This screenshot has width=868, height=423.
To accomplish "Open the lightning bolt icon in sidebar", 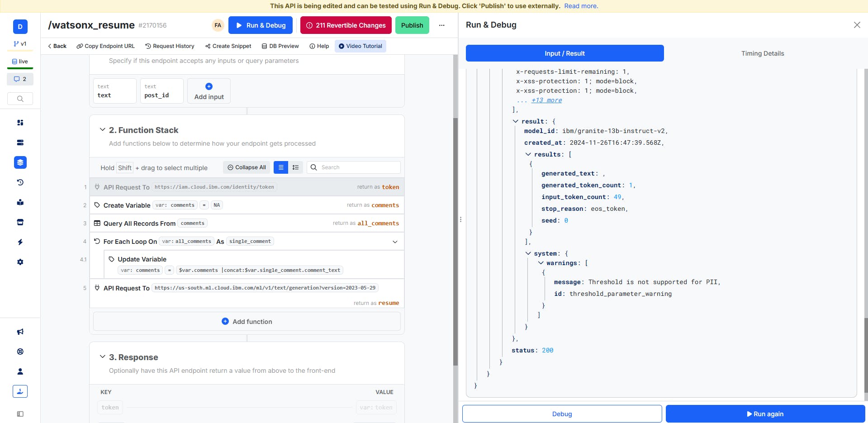I will point(20,242).
